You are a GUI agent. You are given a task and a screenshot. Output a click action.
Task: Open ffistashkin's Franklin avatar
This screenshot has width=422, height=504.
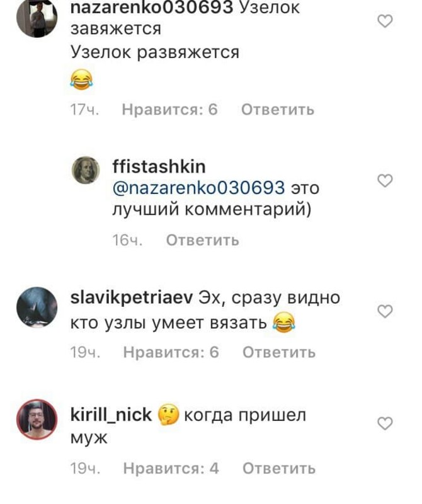click(x=86, y=170)
